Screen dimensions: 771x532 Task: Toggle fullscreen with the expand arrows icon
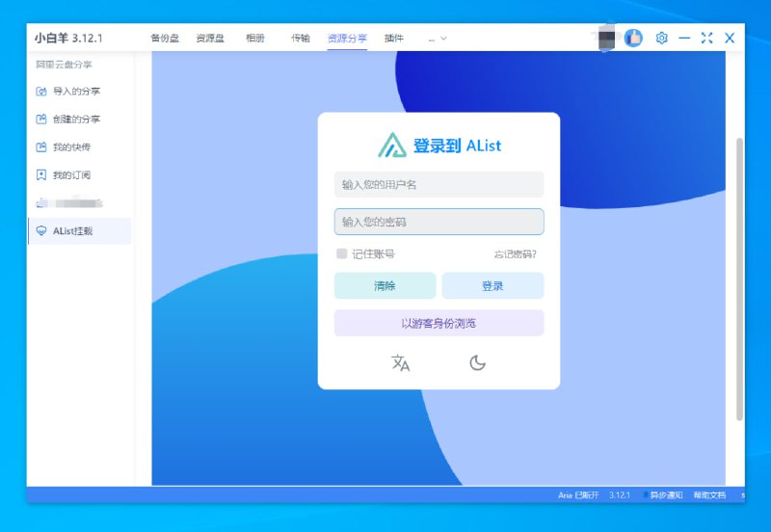coord(706,38)
